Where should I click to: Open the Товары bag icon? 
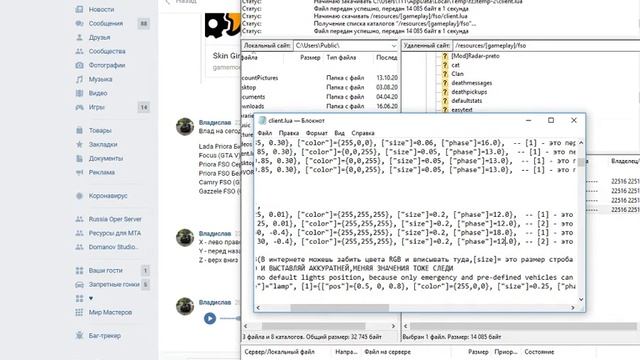[80, 130]
